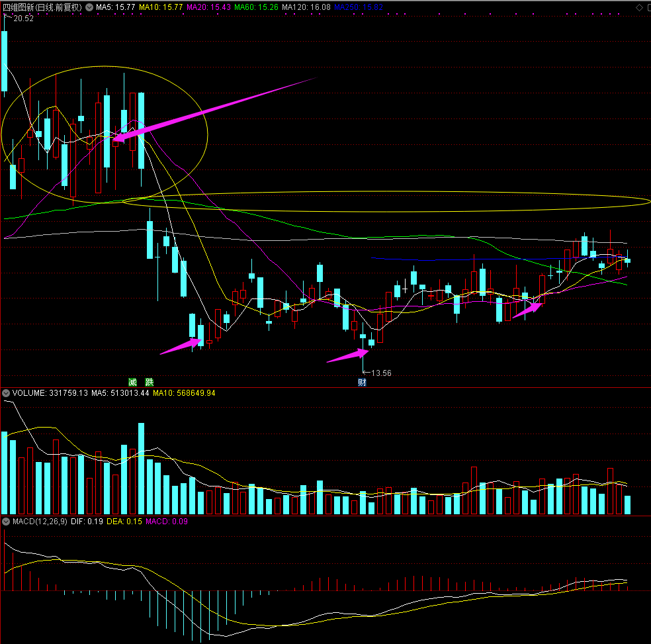Image resolution: width=651 pixels, height=644 pixels.
Task: Select the first small magenta arrow at bottom left
Action: pyautogui.click(x=181, y=346)
